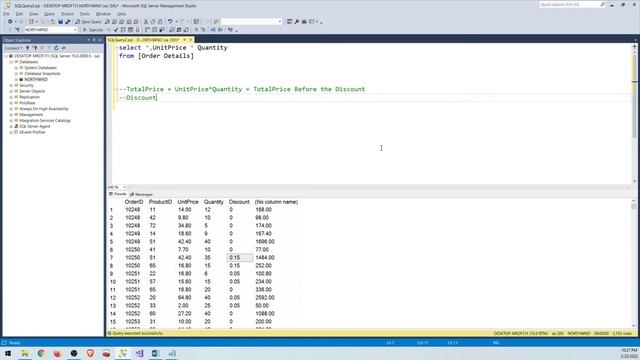Viewport: 640px width, 360px height.
Task: Open the Query menu
Action: click(x=49, y=14)
